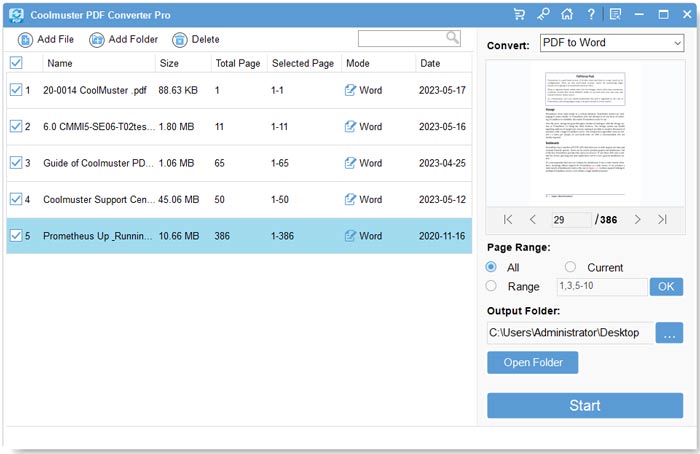Go to previous preview page
This screenshot has height=454, width=700.
coord(533,219)
